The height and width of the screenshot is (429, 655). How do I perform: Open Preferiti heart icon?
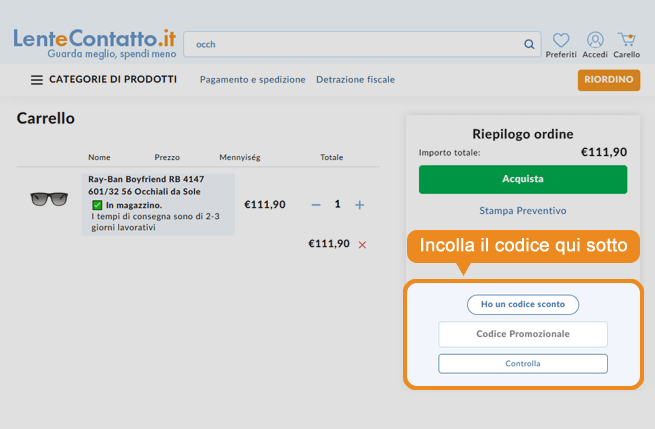[x=561, y=40]
